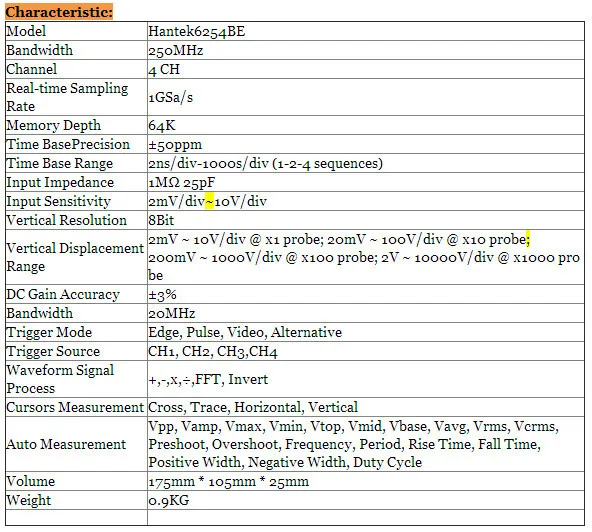
Task: Click the '1MΩ 25pF' value
Action: 182,182
